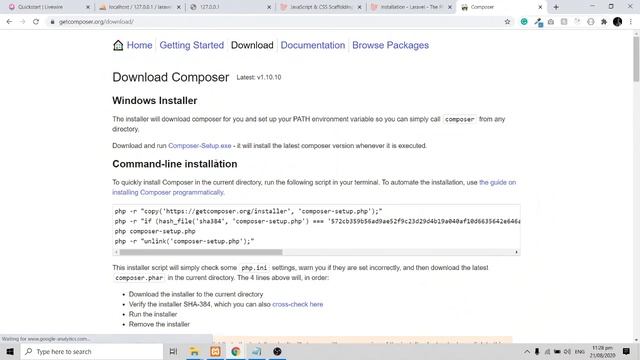Viewport: 640px width, 360px height.
Task: Open the ENG language indicator
Action: click(x=580, y=351)
